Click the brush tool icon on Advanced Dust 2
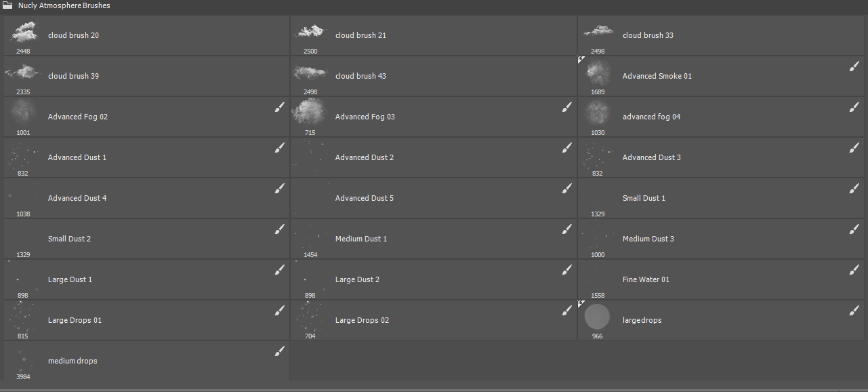 [x=566, y=148]
